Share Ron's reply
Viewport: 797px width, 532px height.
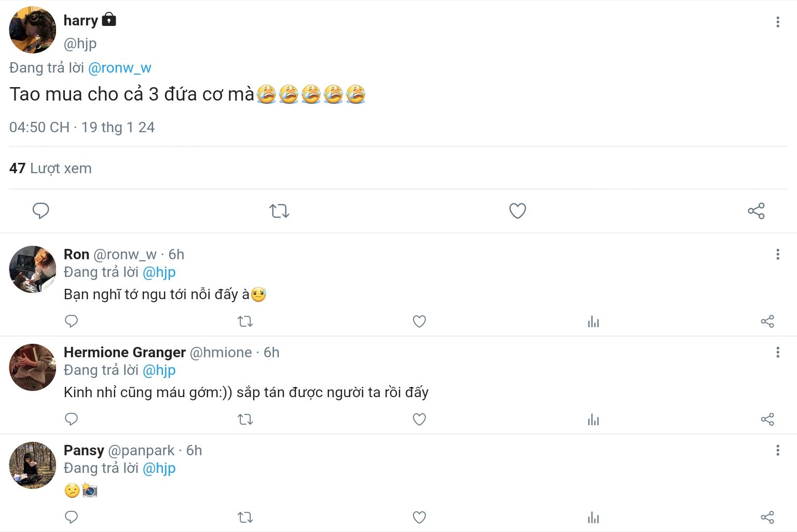tap(767, 321)
